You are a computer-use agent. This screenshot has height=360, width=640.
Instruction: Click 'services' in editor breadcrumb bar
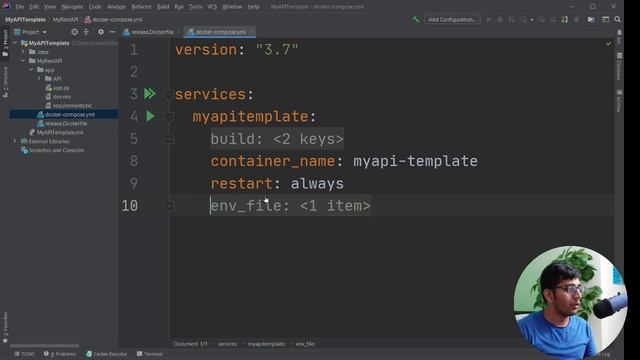(x=227, y=344)
